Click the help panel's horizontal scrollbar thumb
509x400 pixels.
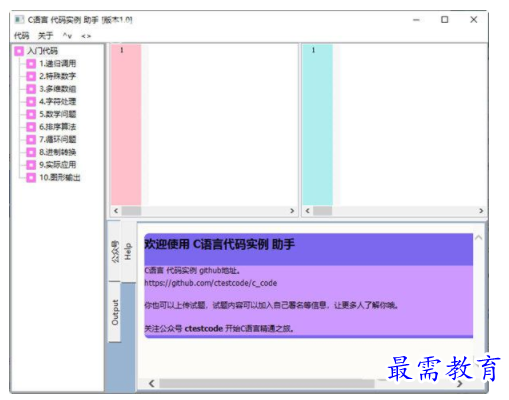pyautogui.click(x=267, y=383)
